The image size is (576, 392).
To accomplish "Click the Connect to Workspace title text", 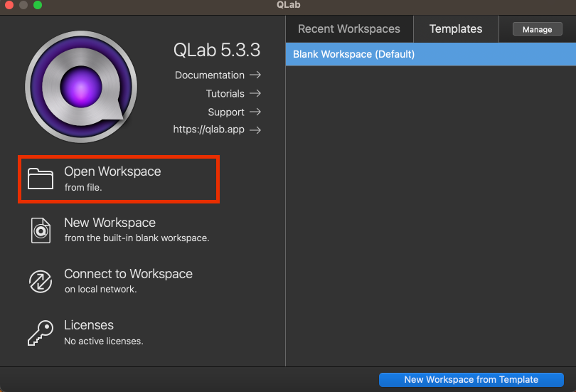I will [x=128, y=274].
